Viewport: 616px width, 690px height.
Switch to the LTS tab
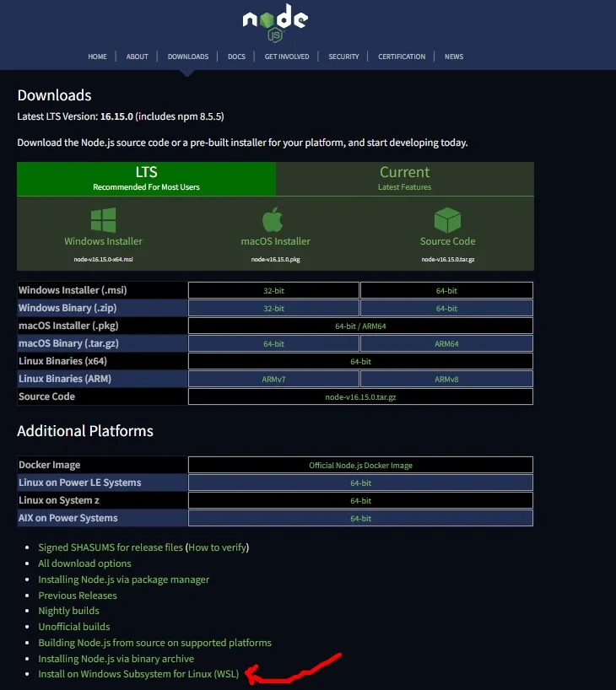[x=146, y=179]
